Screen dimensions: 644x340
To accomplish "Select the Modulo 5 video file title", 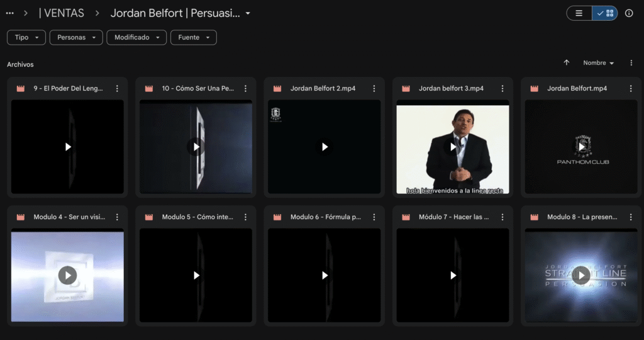I will (197, 217).
